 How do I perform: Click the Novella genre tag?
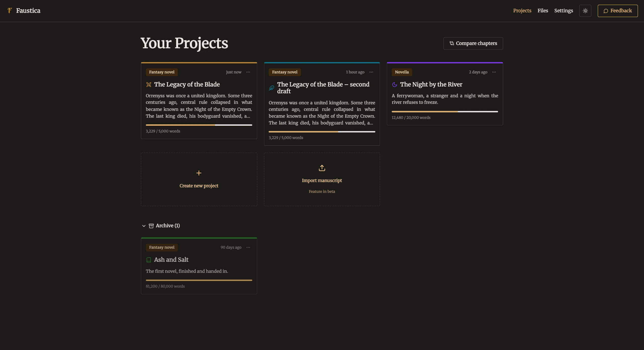click(x=402, y=72)
